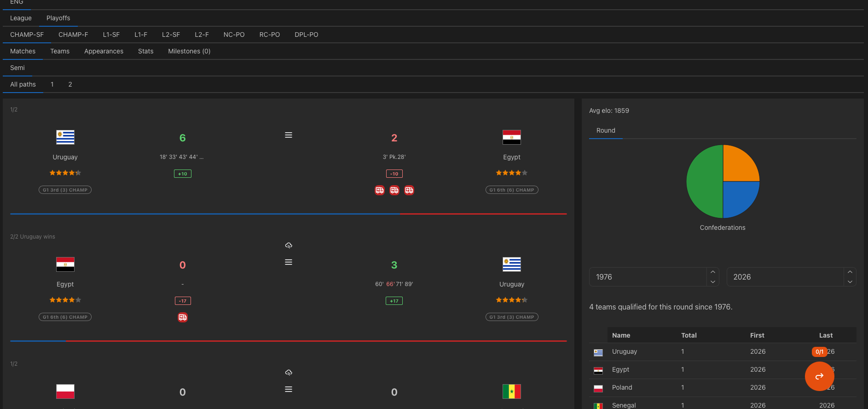Click Poland flag in third match
The image size is (868, 409).
[x=65, y=391]
